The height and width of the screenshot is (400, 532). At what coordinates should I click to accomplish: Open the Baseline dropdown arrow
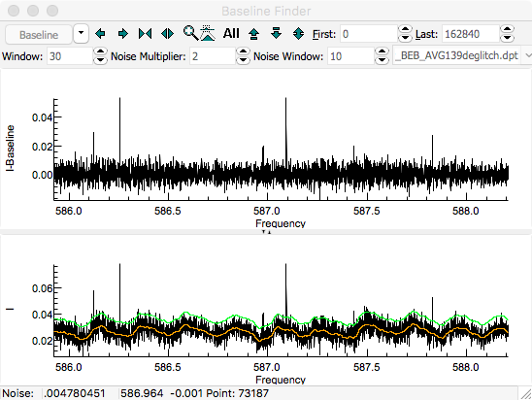tap(82, 33)
